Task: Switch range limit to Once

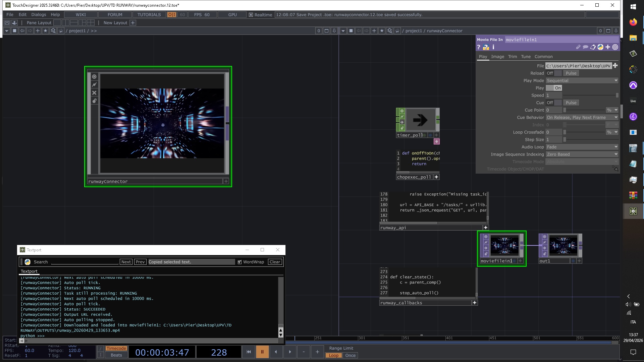Action: coord(351,356)
